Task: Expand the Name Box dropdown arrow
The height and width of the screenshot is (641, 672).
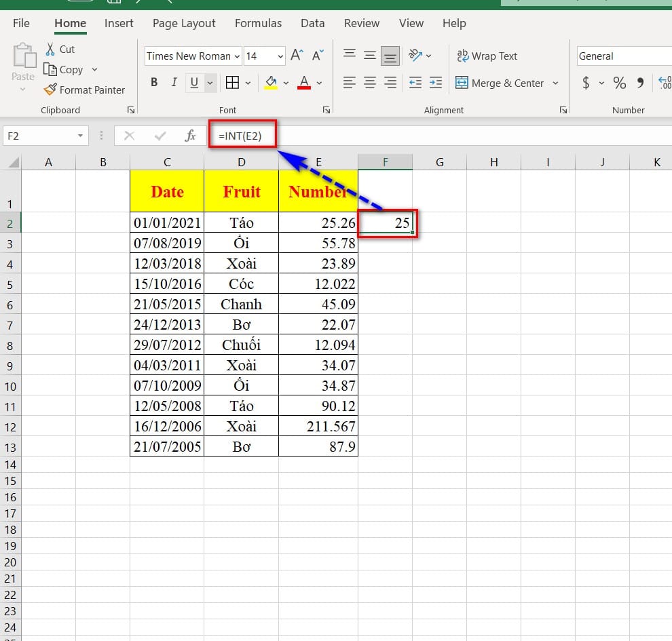Action: [x=80, y=136]
